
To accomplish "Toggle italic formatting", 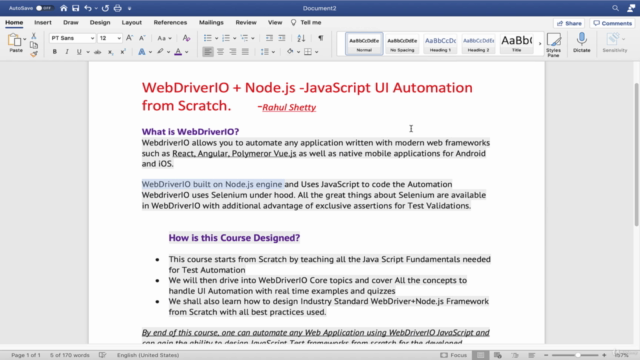I will click(67, 52).
